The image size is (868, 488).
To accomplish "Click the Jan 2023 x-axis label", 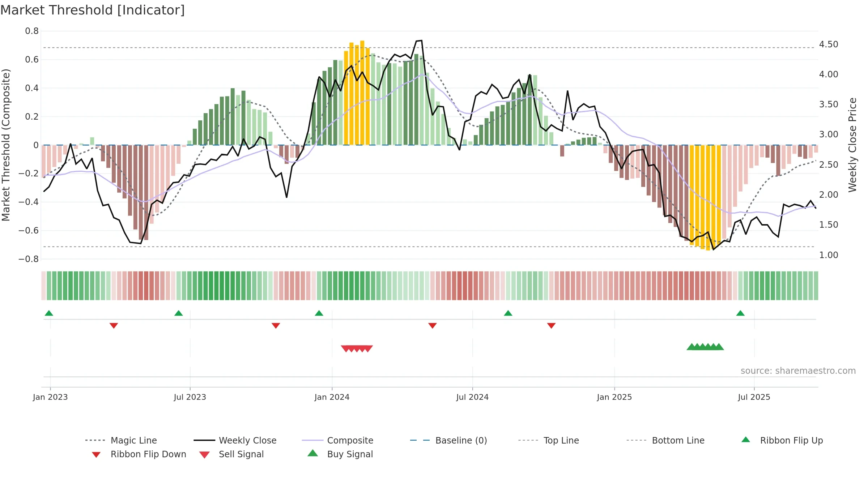I will pos(50,397).
